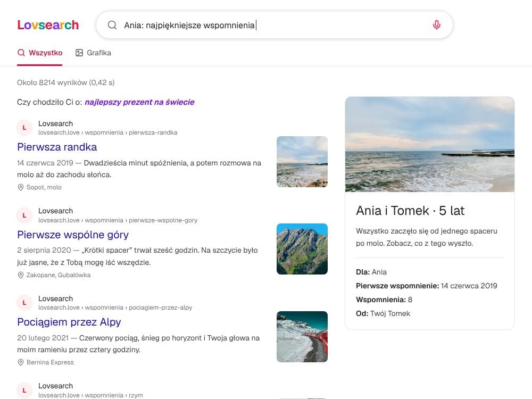Click the 'Od: Twój Tomek' line
Image resolution: width=532 pixels, height=399 pixels.
[383, 313]
